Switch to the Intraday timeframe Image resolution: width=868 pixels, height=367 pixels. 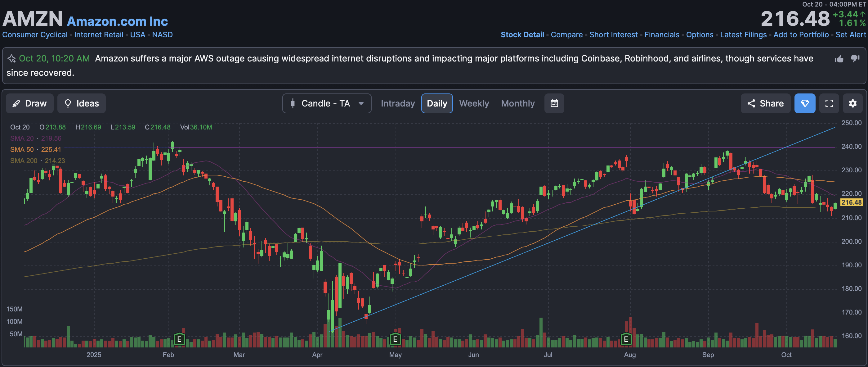click(x=398, y=103)
